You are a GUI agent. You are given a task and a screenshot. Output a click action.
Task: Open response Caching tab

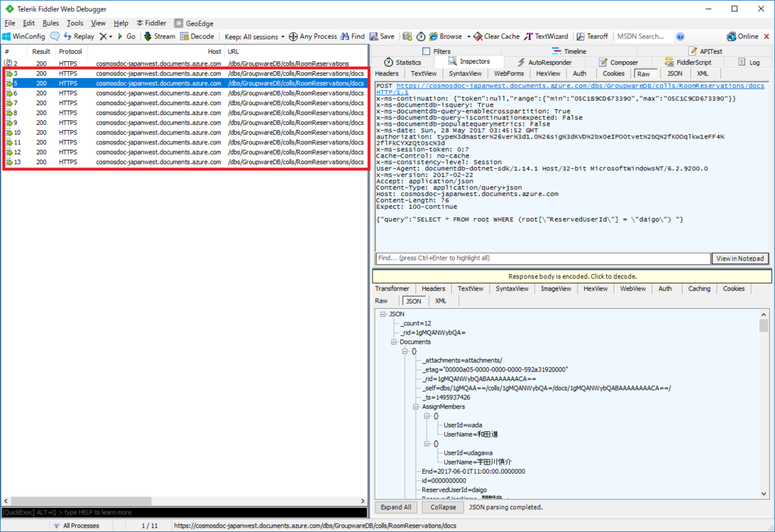699,289
